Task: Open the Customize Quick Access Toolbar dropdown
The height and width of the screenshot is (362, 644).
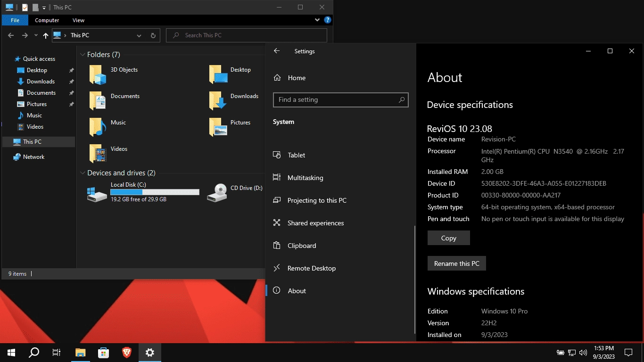Action: 44,8
